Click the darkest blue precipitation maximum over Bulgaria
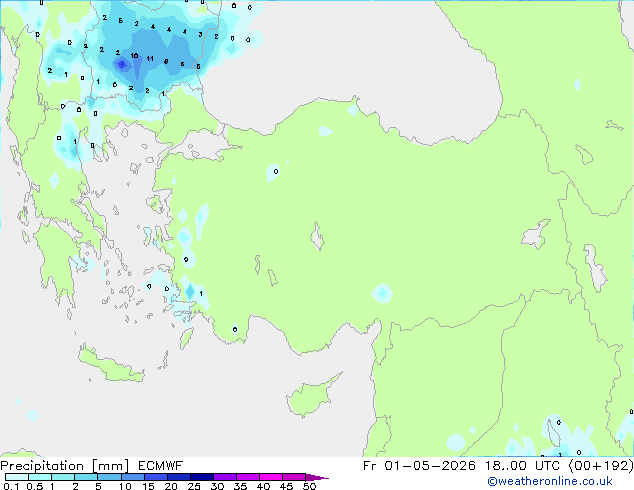Viewport: 634px width, 490px height. tap(122, 64)
